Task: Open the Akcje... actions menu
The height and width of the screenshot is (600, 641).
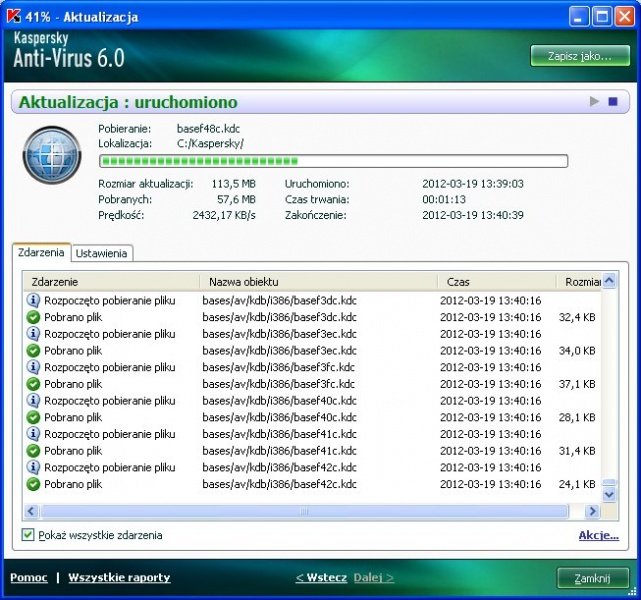Action: pos(598,535)
